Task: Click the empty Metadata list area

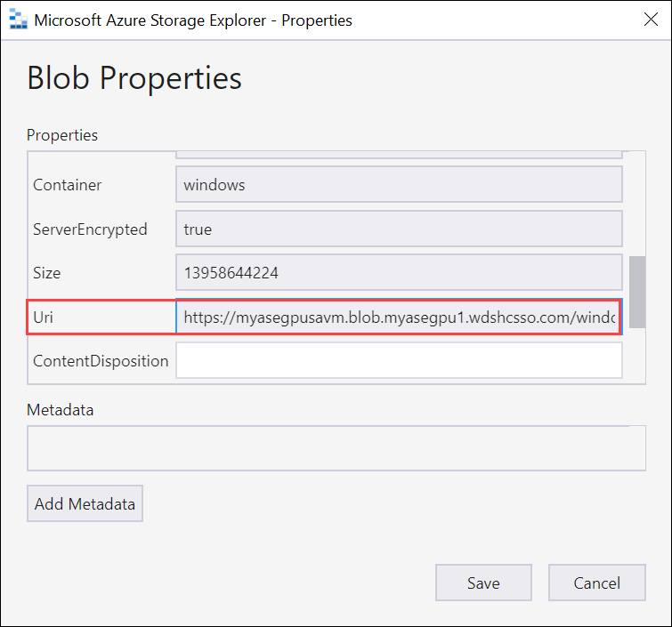Action: click(336, 448)
